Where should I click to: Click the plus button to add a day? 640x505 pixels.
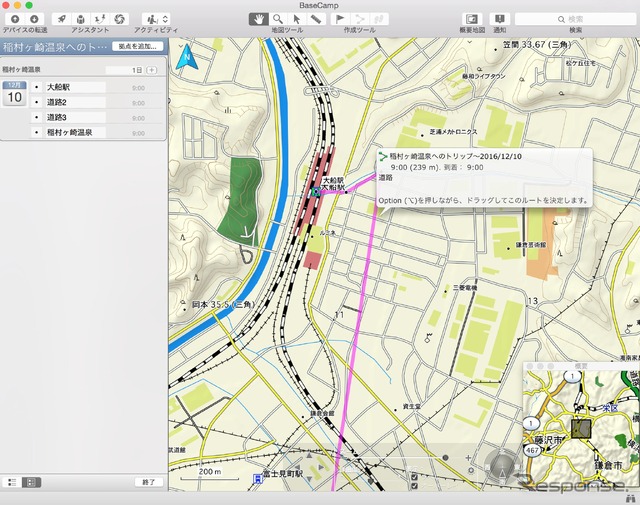(x=151, y=70)
